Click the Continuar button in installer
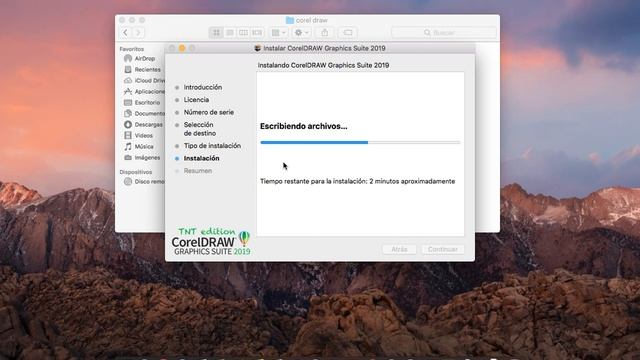Viewport: 640px width, 360px height. coord(442,249)
